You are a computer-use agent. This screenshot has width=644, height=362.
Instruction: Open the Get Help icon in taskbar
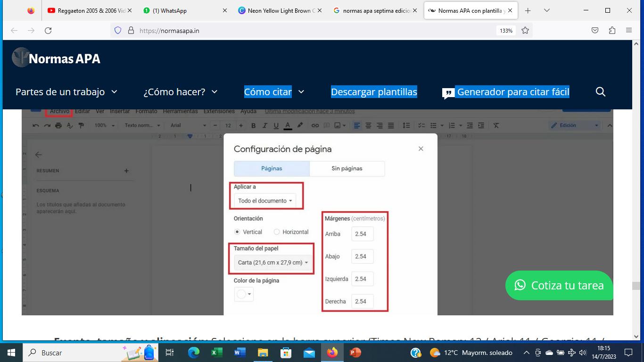[415, 353]
